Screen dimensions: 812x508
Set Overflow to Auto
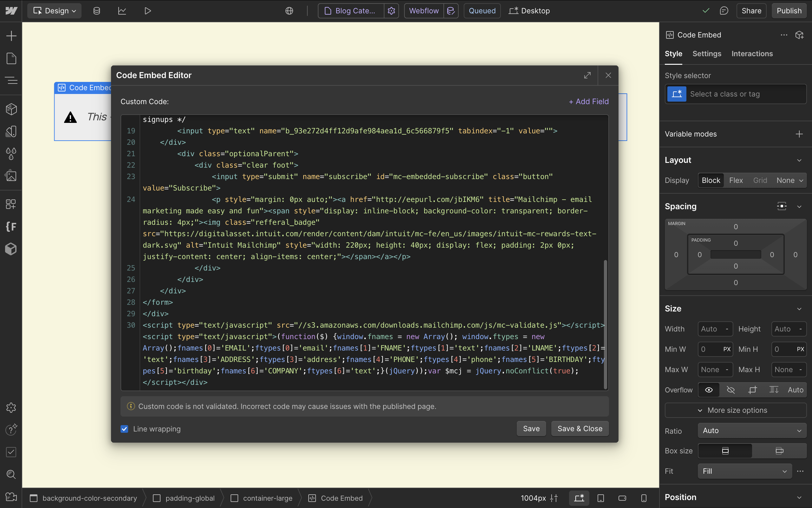(x=795, y=390)
